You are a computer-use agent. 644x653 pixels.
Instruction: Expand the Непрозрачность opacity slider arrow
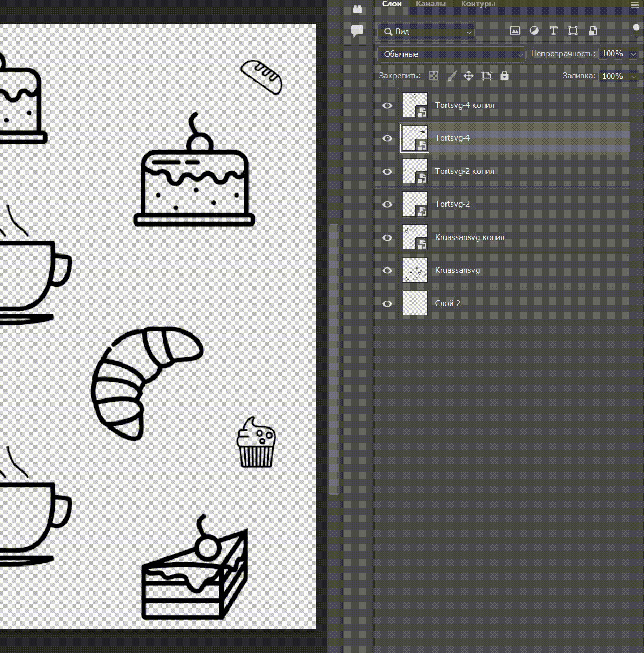pos(633,54)
